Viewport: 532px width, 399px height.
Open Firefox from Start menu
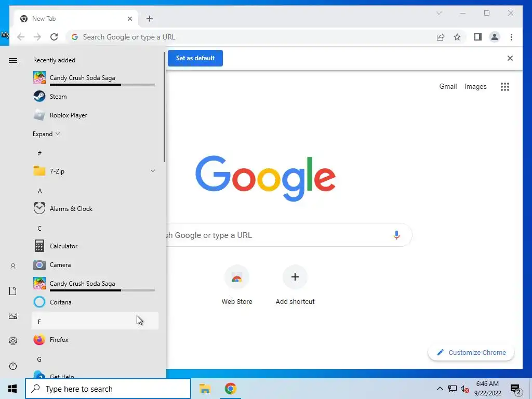click(x=95, y=340)
